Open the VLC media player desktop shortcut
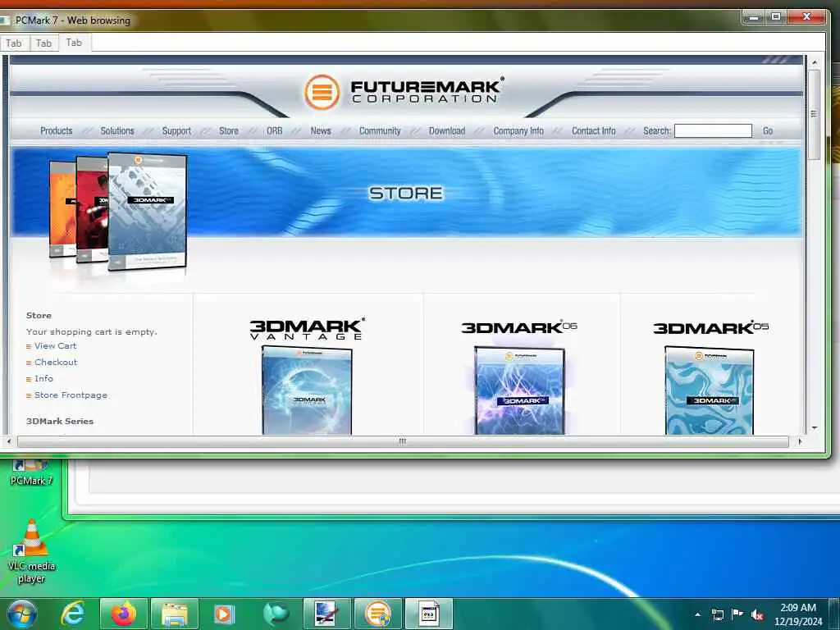Image resolution: width=840 pixels, height=630 pixels. pos(32,551)
